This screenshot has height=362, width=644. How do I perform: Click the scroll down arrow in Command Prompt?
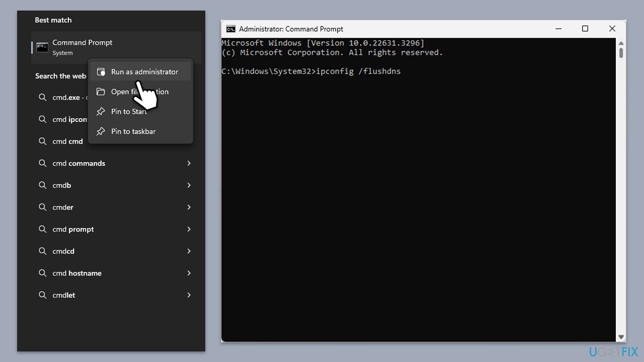(621, 337)
